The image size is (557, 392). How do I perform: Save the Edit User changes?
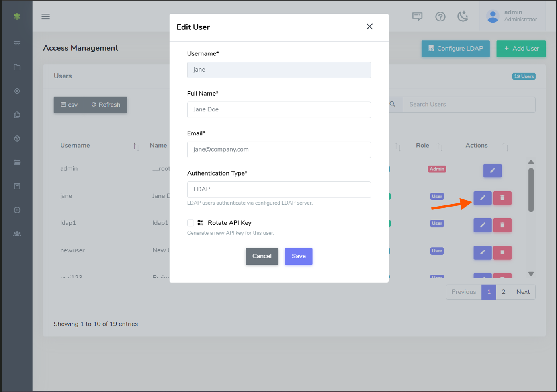tap(298, 256)
